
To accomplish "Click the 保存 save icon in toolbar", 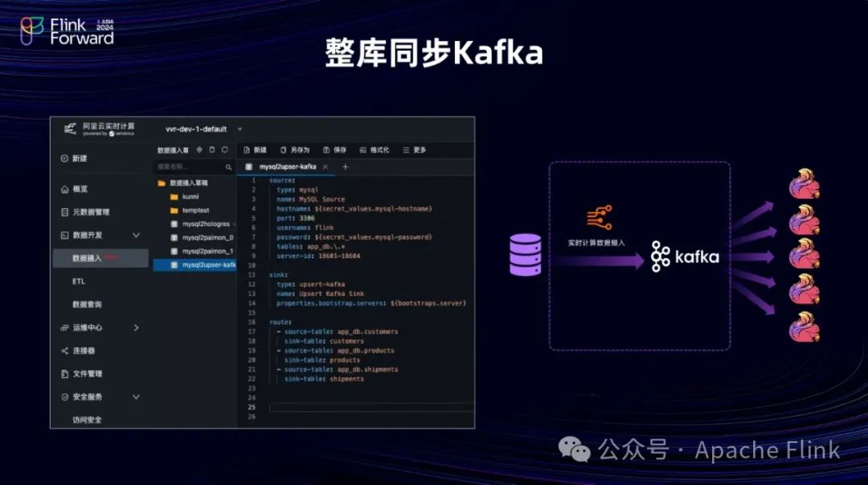I will [x=326, y=150].
